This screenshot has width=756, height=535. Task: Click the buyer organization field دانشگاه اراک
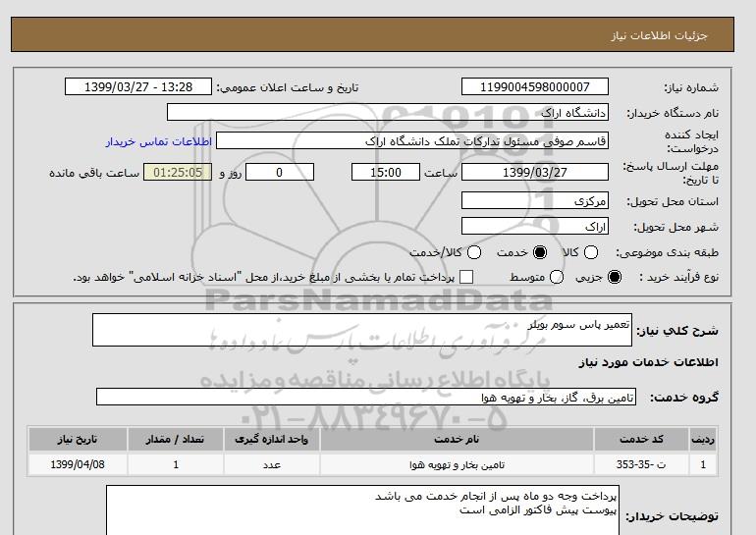coord(388,113)
